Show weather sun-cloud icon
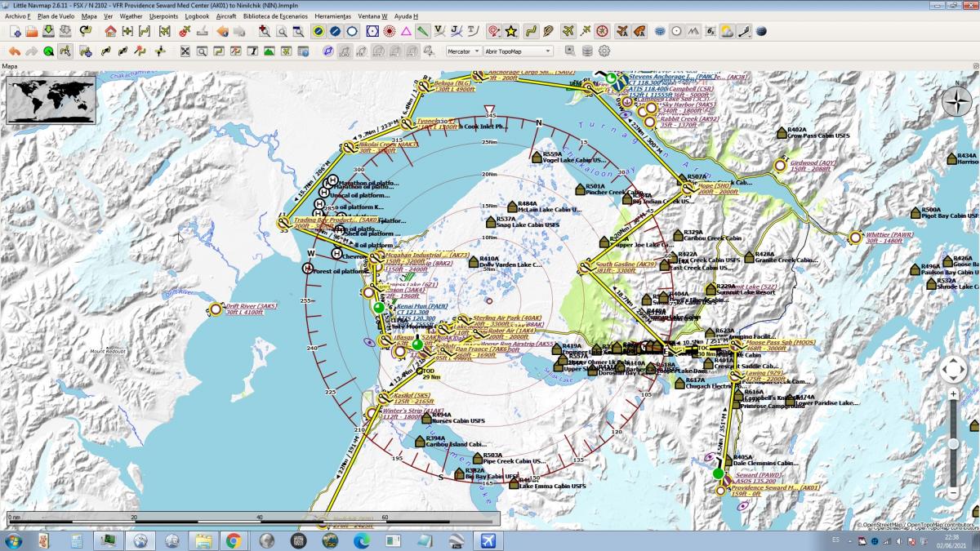This screenshot has height=551, width=980. click(x=727, y=31)
